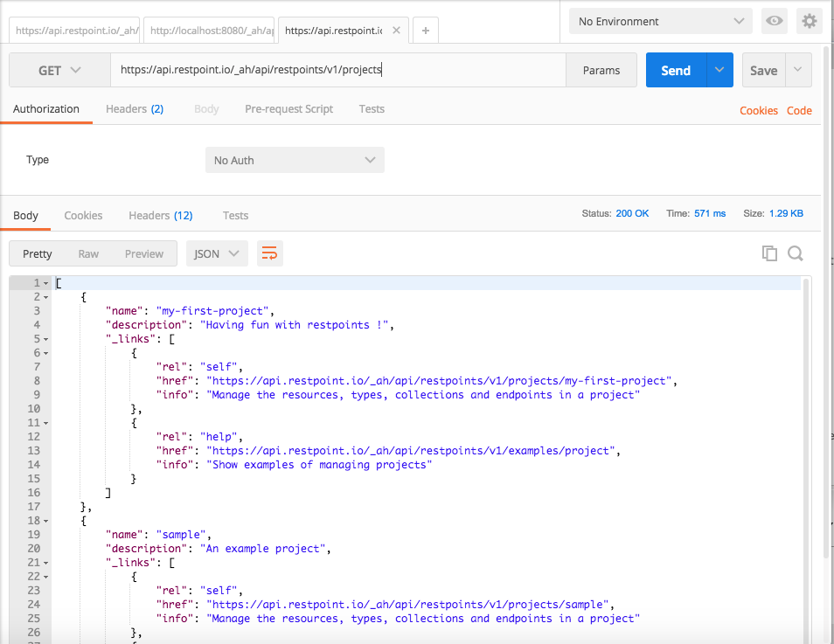Search within the response body
This screenshot has width=834, height=644.
tap(796, 253)
